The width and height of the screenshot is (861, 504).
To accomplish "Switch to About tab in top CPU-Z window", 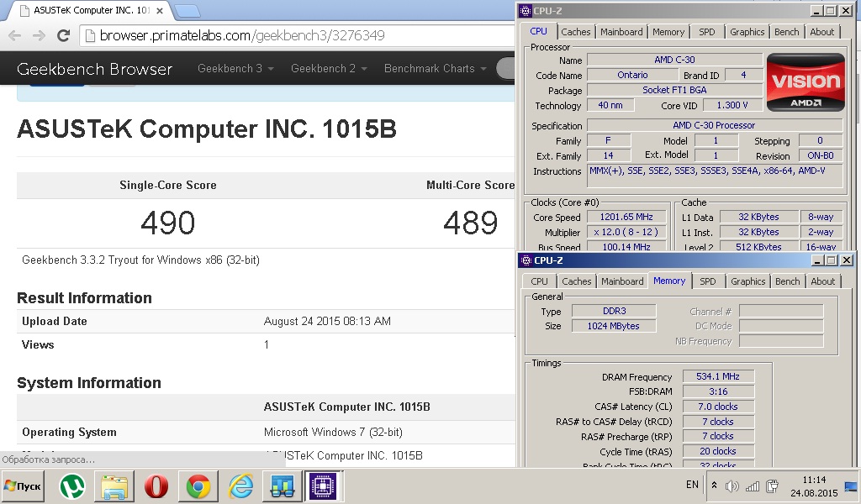I will 822,32.
